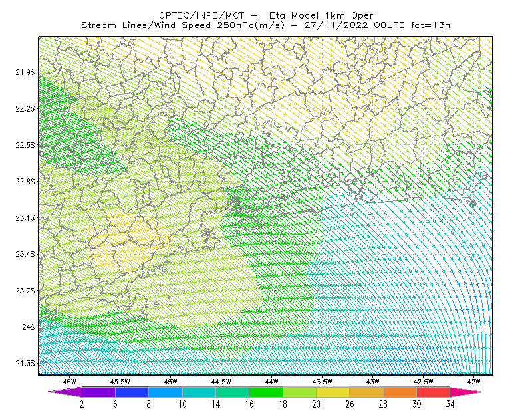The height and width of the screenshot is (411, 532).
Task: Click the gold 26-28 colorbar segment
Action: tap(366, 392)
